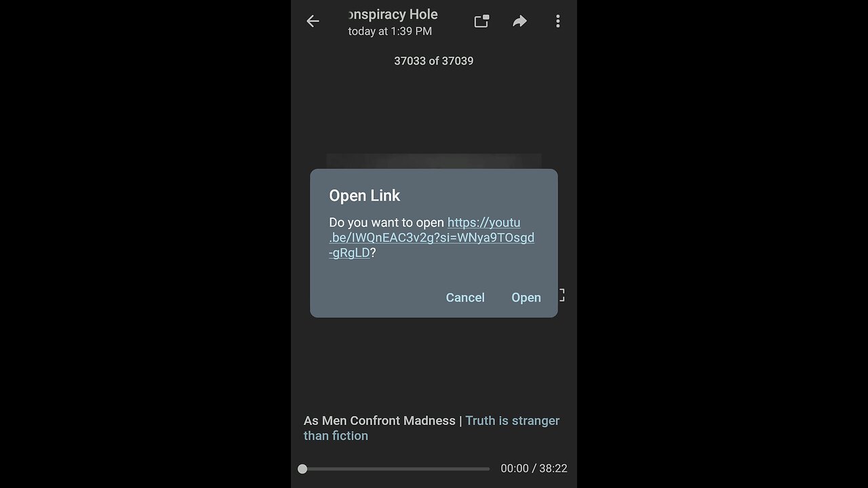
Task: Click the 'today at 1:39 PM' timestamp
Action: click(390, 31)
